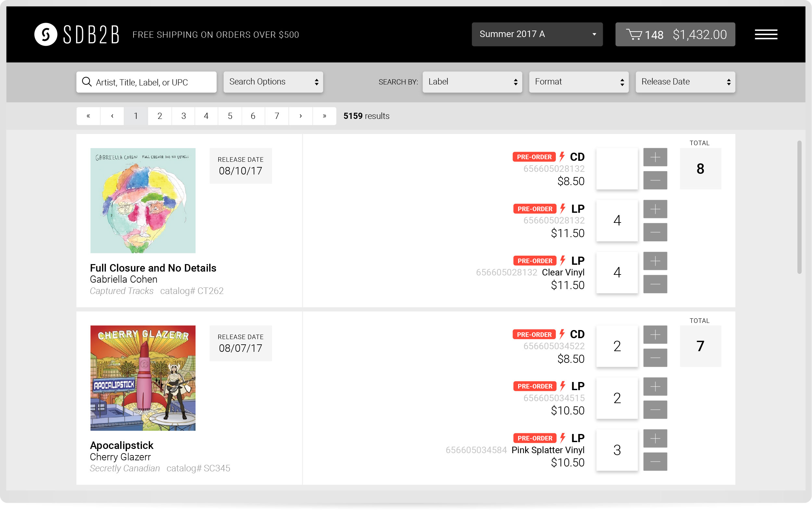This screenshot has height=510, width=812.
Task: Click the free shipping banner text
Action: click(x=216, y=34)
